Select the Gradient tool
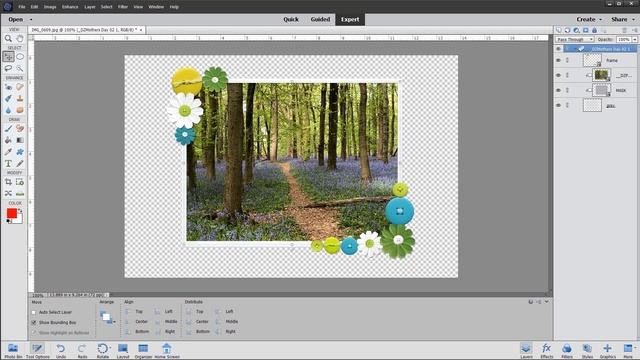Screen dimensions: 640x360 pyautogui.click(x=20, y=140)
